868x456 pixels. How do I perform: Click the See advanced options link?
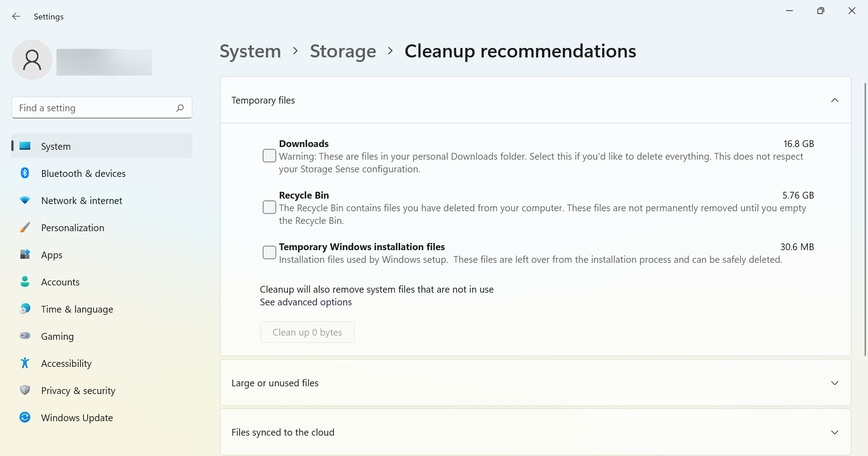(x=306, y=302)
